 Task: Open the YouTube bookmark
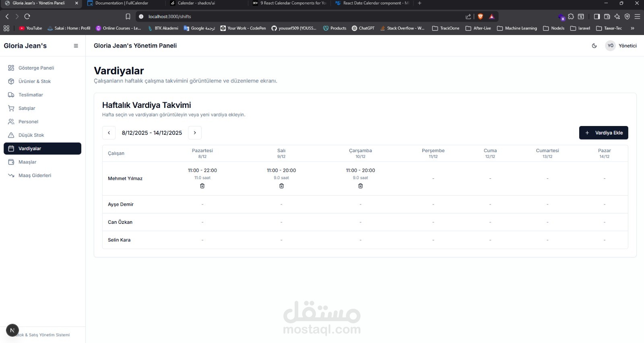31,28
